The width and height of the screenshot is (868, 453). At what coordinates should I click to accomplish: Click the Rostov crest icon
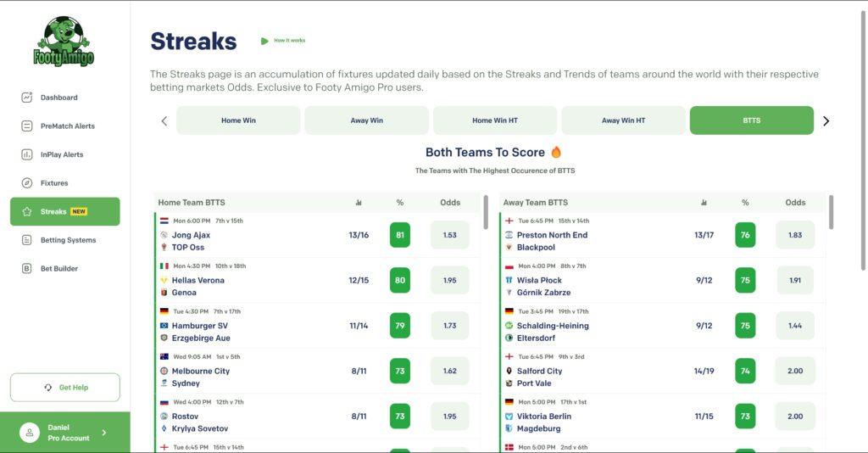164,417
